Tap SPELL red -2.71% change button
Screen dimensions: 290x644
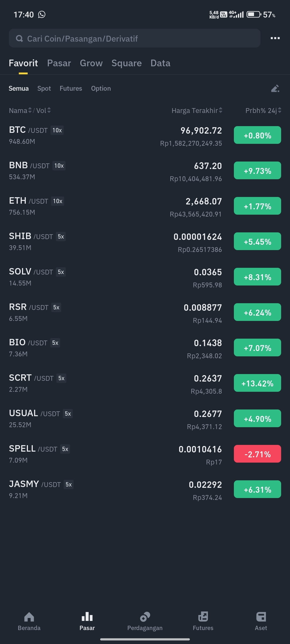point(257,454)
